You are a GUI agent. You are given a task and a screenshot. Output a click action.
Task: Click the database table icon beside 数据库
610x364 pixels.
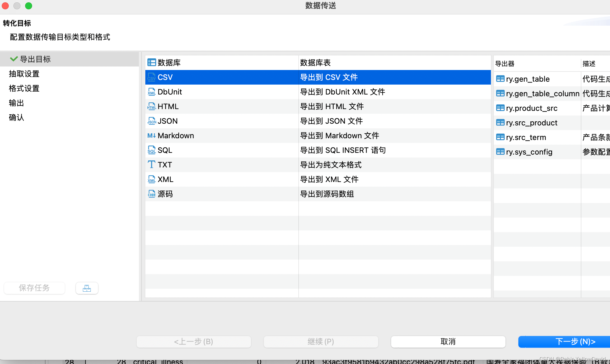click(x=151, y=62)
